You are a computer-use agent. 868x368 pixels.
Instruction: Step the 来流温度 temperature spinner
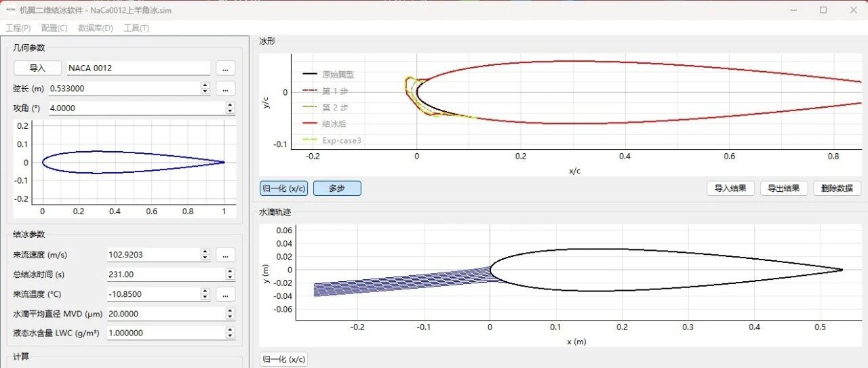(205, 294)
